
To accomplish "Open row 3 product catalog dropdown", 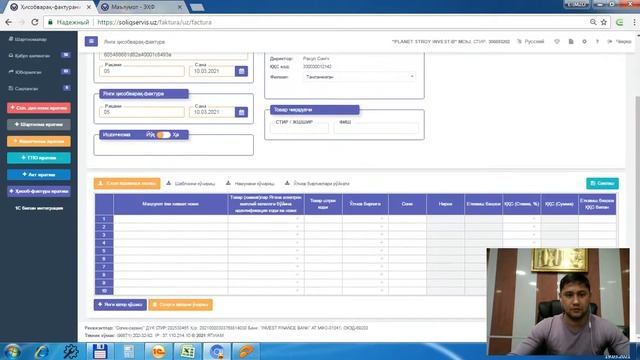I will tap(297, 235).
